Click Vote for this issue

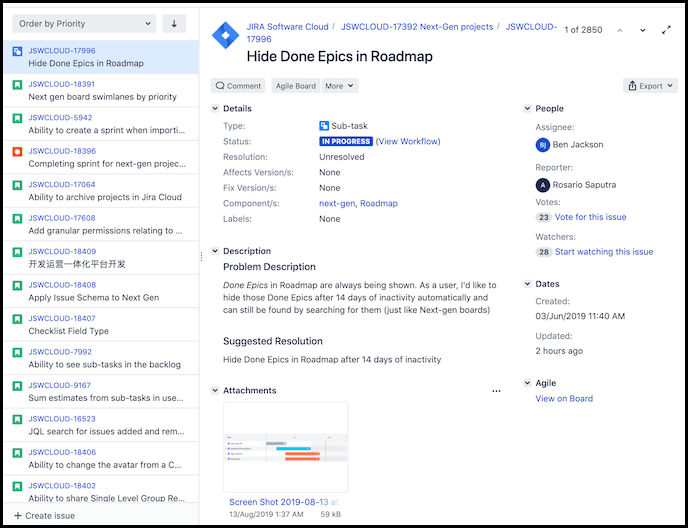(x=591, y=217)
